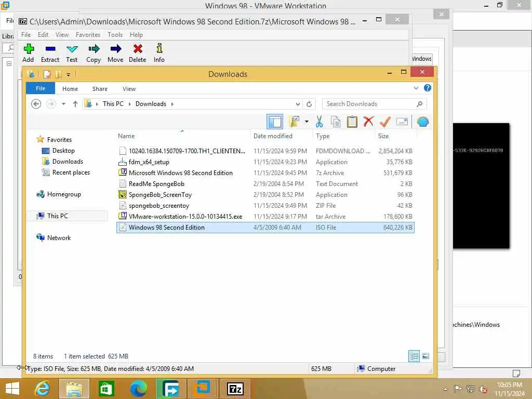This screenshot has width=532, height=399.
Task: Sort by Name column header
Action: 182,136
